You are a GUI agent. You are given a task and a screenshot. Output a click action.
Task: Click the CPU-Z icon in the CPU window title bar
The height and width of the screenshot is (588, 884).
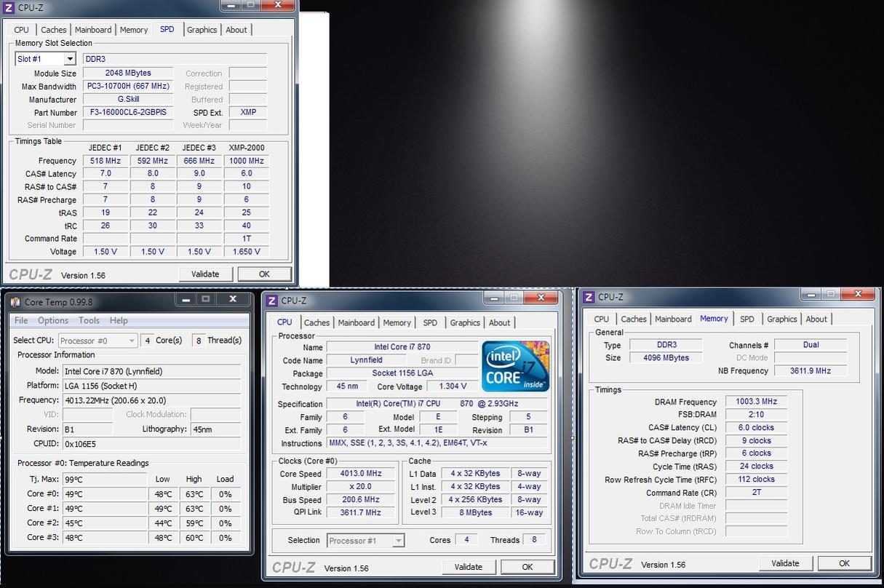pos(272,301)
